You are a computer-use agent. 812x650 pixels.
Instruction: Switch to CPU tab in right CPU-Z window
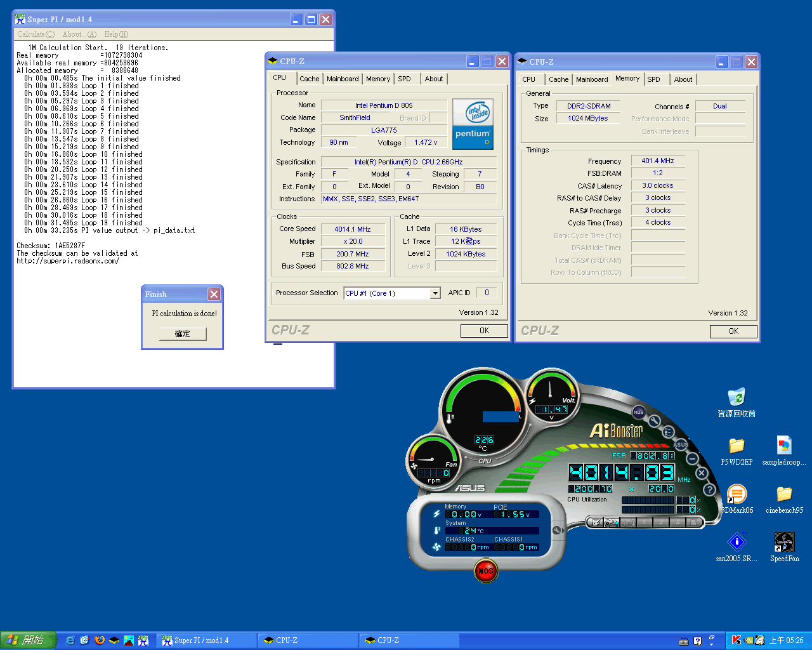pos(529,79)
